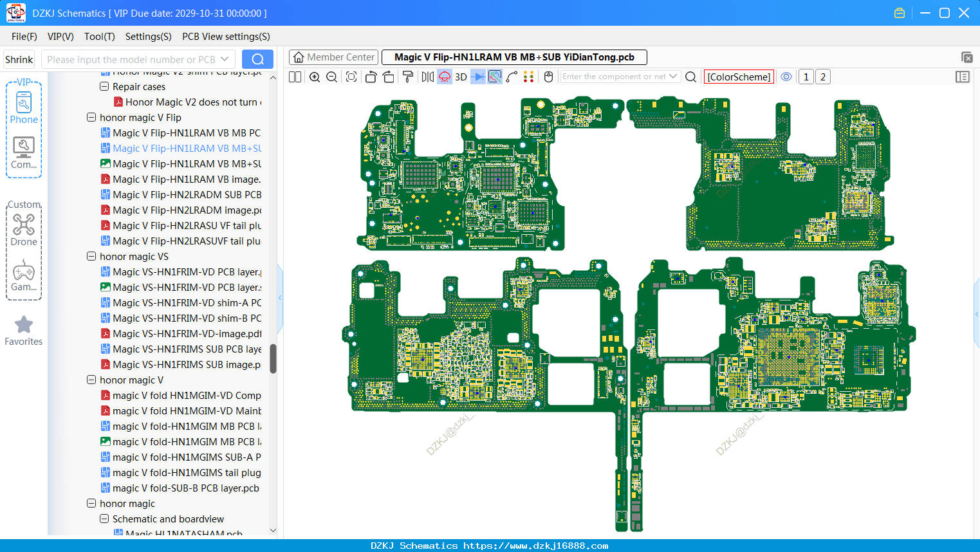This screenshot has height=552, width=980.
Task: Toggle the split view panel icon
Action: coord(295,77)
